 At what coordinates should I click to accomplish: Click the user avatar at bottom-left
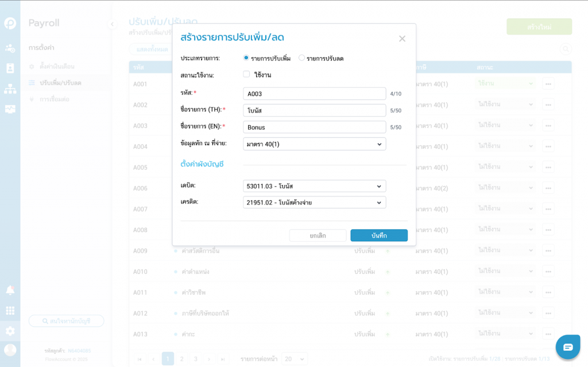pyautogui.click(x=10, y=350)
